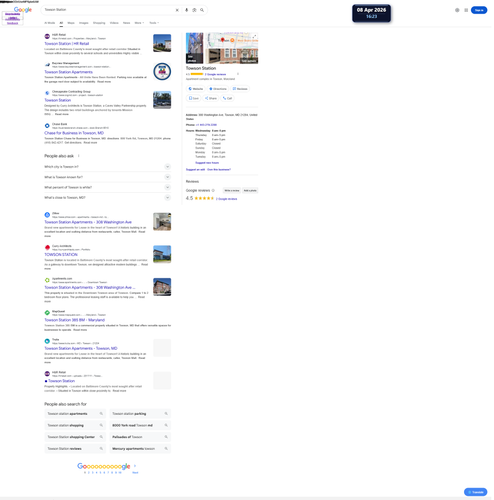494x500 pixels.
Task: Open search by image (Lens) icon
Action: pos(195,10)
